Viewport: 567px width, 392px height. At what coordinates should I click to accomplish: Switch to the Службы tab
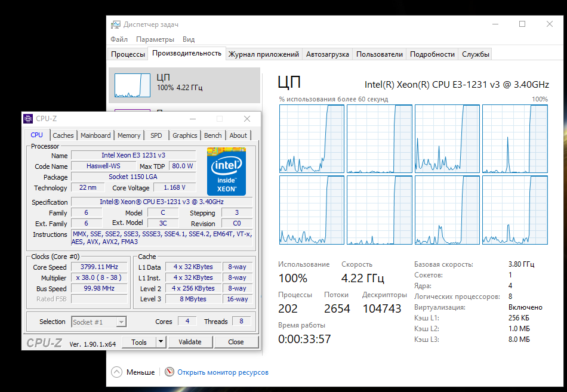[476, 54]
